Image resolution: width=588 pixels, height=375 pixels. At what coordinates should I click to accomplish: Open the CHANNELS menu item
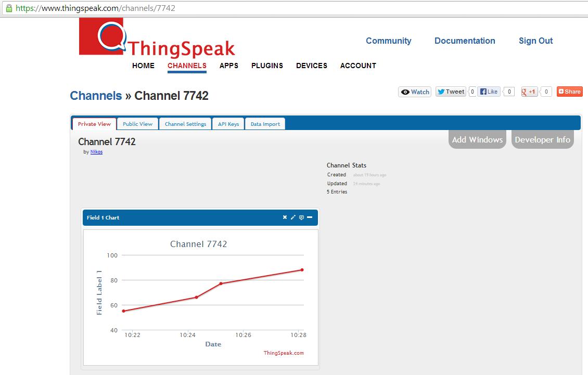(x=187, y=66)
